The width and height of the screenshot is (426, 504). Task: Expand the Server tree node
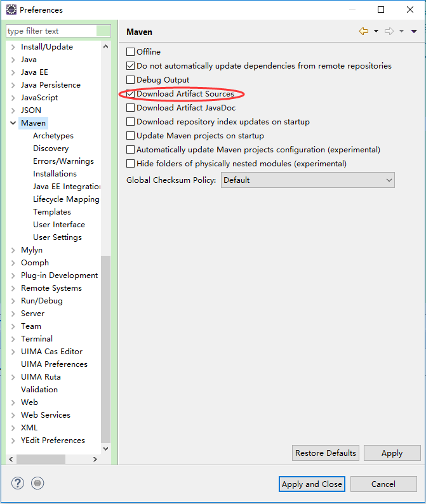(x=13, y=314)
